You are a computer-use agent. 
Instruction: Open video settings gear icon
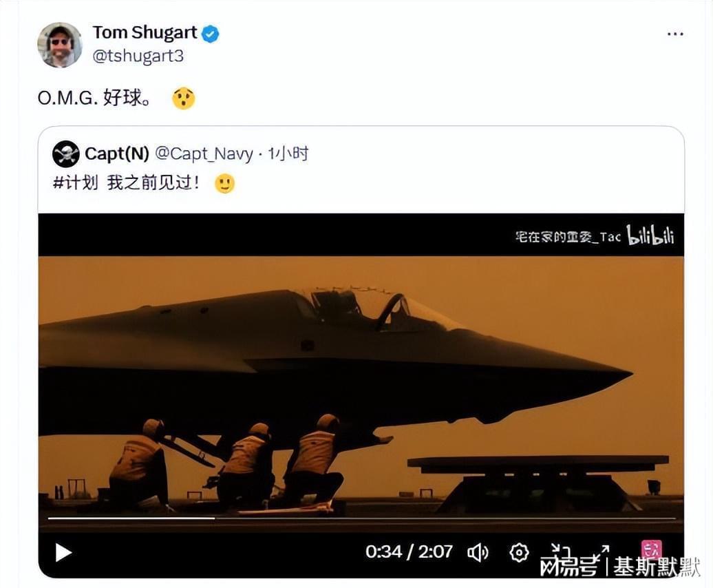[519, 552]
